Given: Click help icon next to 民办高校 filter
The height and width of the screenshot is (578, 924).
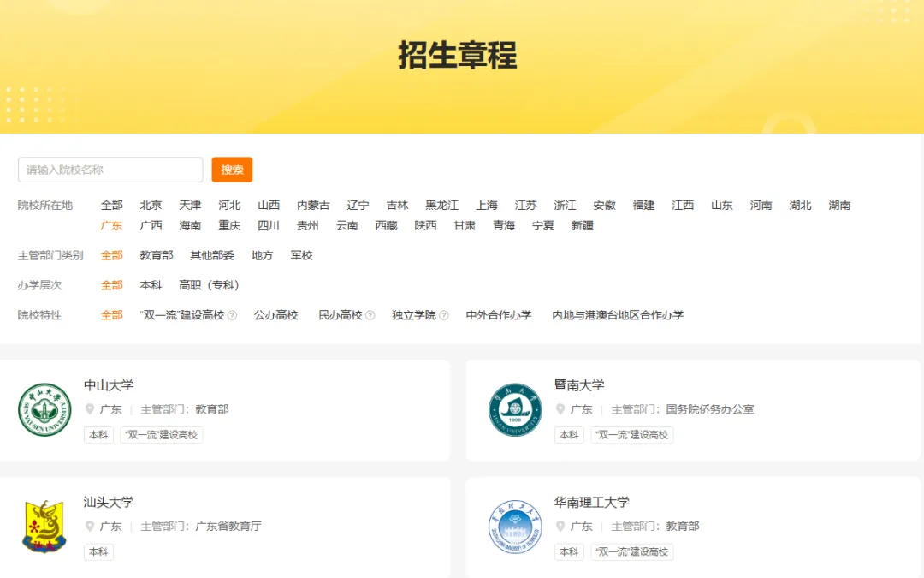Looking at the screenshot, I should coord(370,315).
